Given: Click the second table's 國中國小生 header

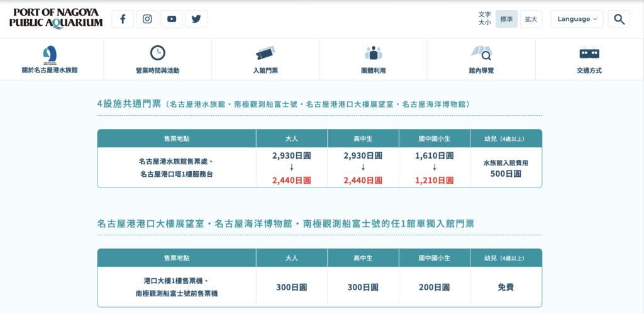Looking at the screenshot, I should (x=434, y=258).
